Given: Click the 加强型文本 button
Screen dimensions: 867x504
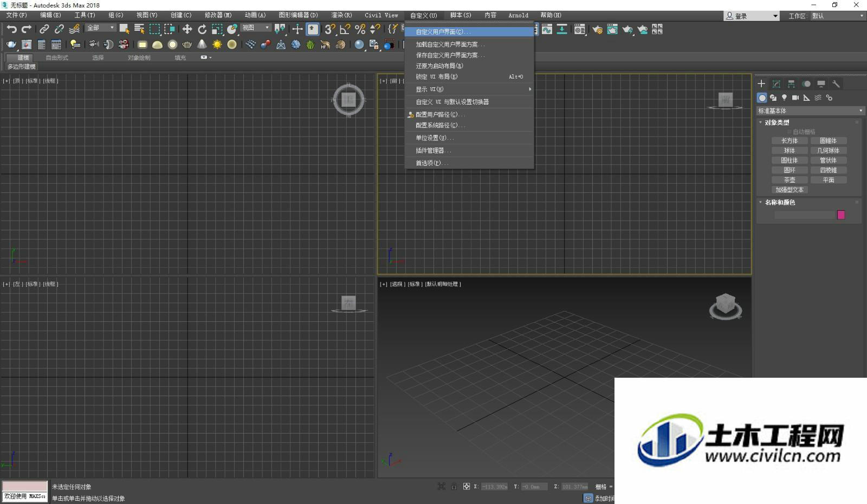Looking at the screenshot, I should [x=790, y=190].
